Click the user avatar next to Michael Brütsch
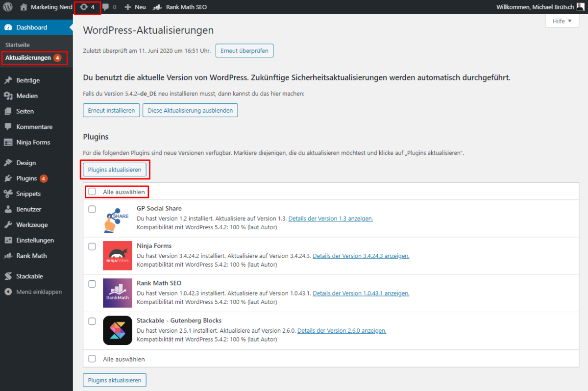This screenshot has width=588, height=391. click(580, 7)
